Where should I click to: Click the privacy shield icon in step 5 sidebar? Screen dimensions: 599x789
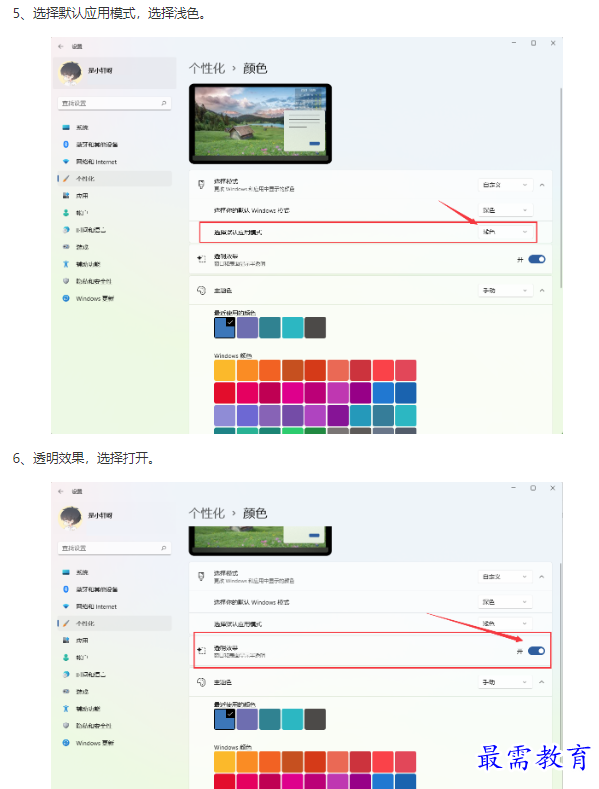pyautogui.click(x=66, y=281)
